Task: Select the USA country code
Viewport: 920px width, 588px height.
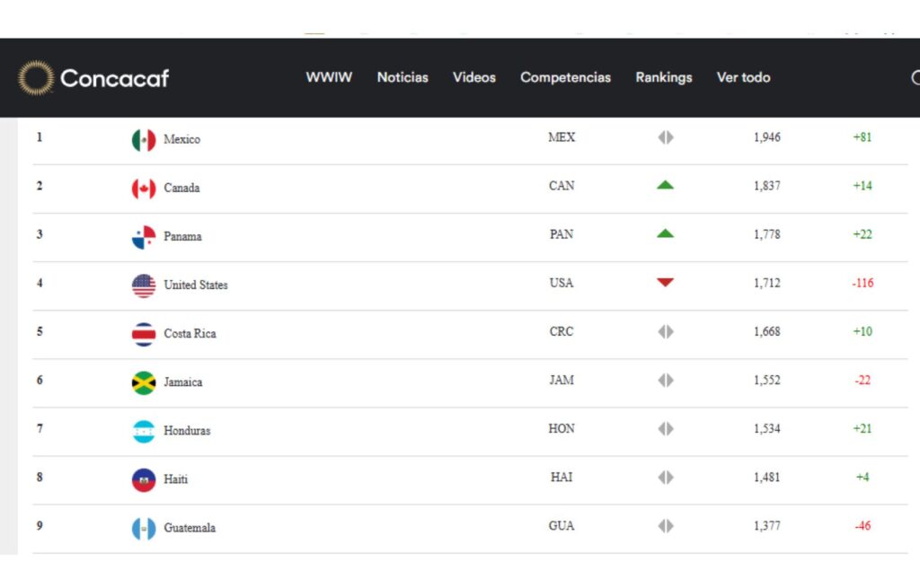Action: click(x=562, y=283)
